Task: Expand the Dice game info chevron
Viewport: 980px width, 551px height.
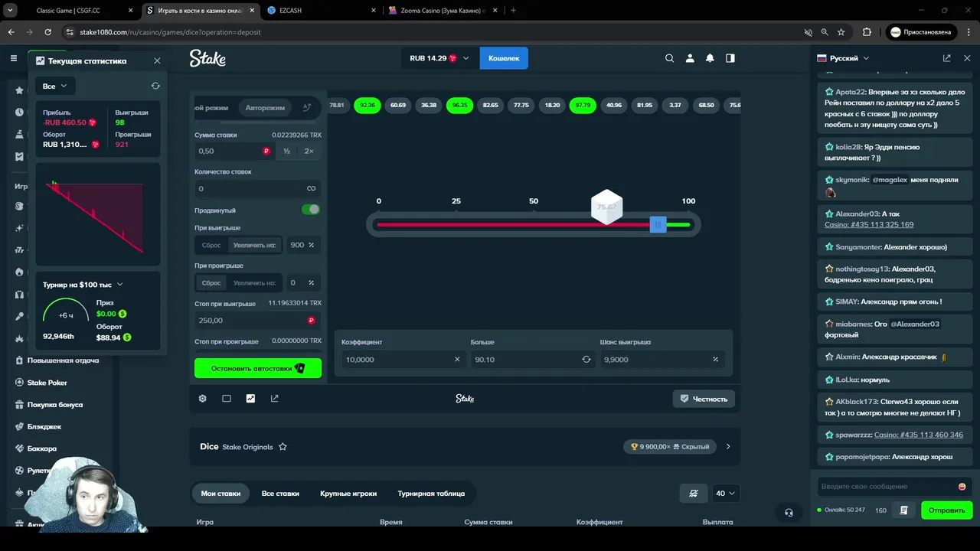Action: click(x=728, y=447)
